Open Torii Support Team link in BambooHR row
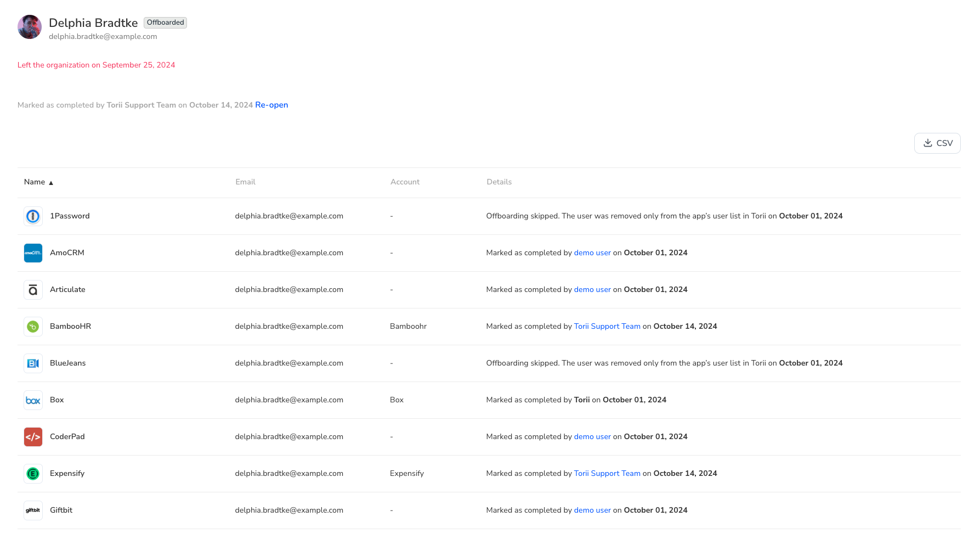Image resolution: width=980 pixels, height=533 pixels. pos(607,327)
